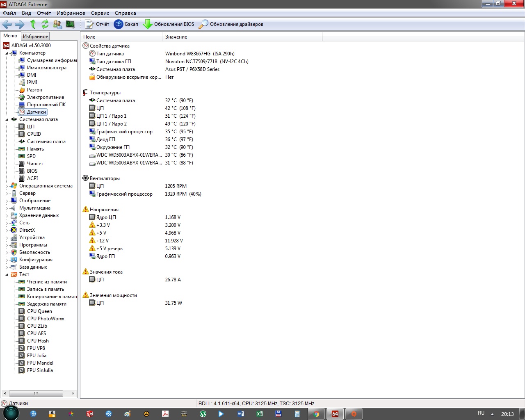Go up one level with the green up arrow

(x=33, y=24)
